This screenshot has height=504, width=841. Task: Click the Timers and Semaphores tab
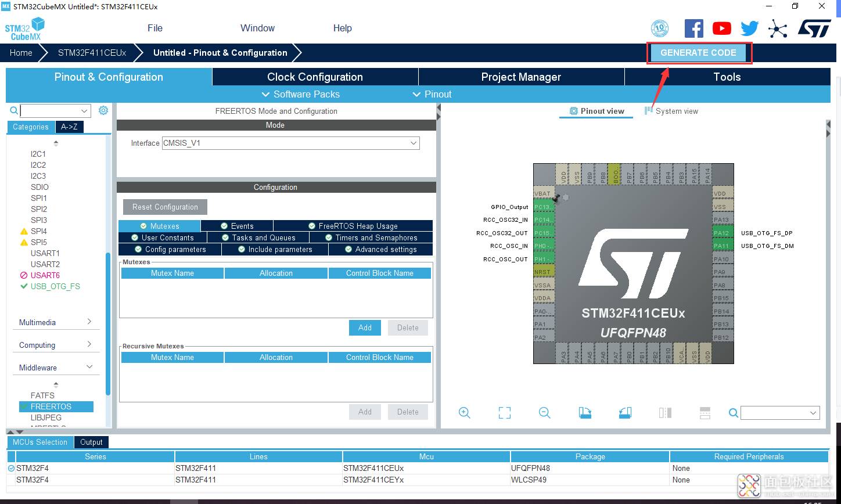click(371, 237)
